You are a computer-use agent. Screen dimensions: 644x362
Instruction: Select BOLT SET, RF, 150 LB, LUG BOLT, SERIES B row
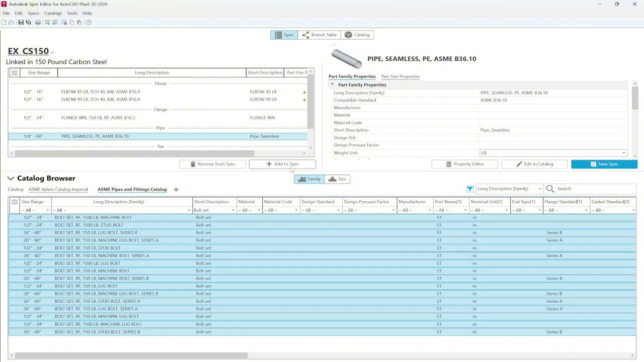[322, 233]
